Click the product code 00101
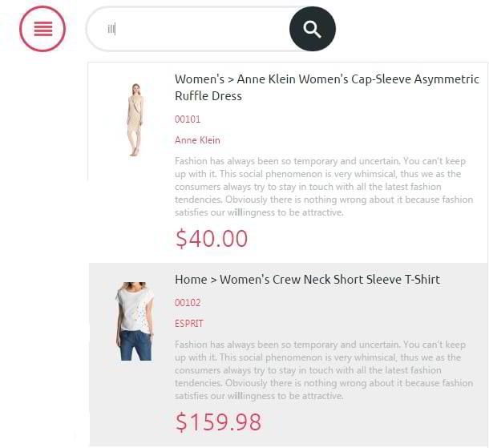This screenshot has width=489, height=448. pyautogui.click(x=188, y=119)
